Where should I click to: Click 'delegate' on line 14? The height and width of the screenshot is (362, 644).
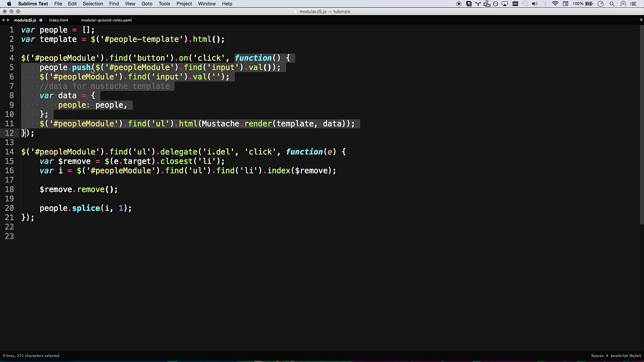(x=179, y=152)
